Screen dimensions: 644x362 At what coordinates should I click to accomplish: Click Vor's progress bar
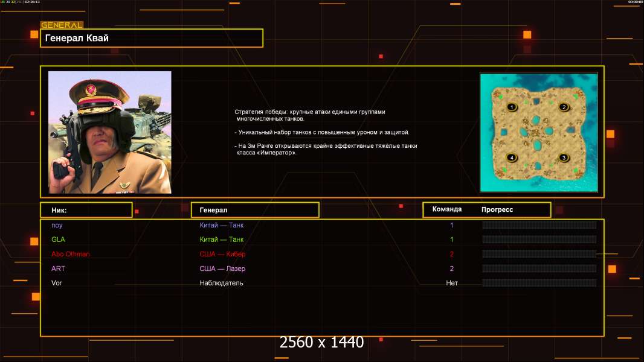[x=539, y=283]
